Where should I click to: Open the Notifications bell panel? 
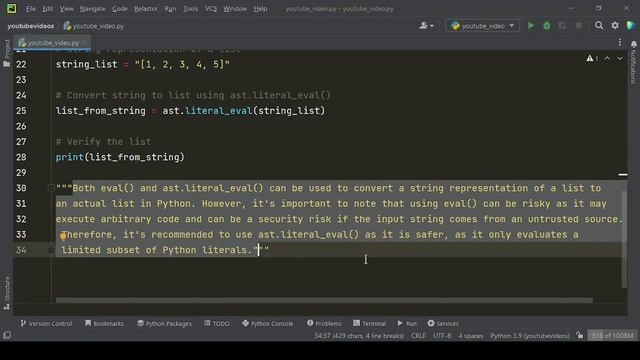click(633, 61)
